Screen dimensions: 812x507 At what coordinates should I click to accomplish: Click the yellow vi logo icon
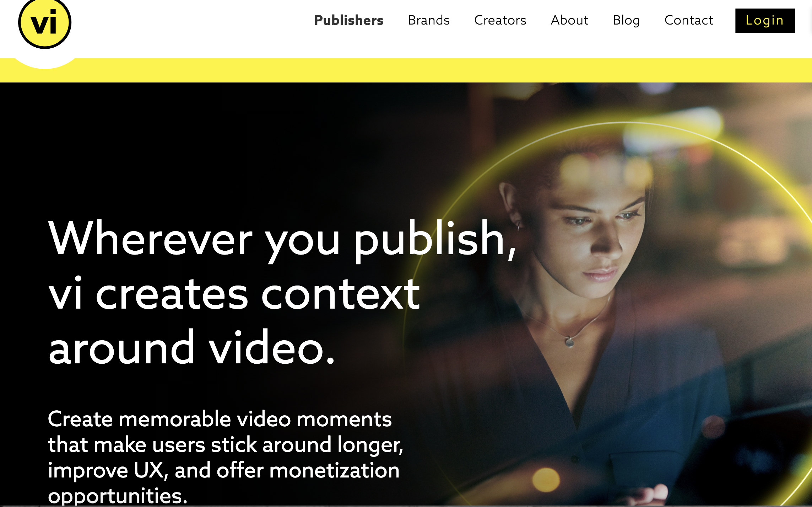pyautogui.click(x=45, y=23)
